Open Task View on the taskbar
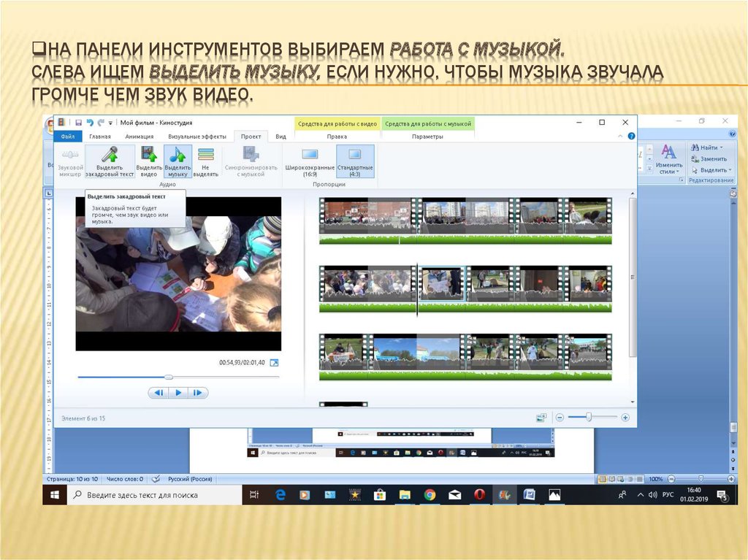This screenshot has width=748, height=560. click(254, 495)
